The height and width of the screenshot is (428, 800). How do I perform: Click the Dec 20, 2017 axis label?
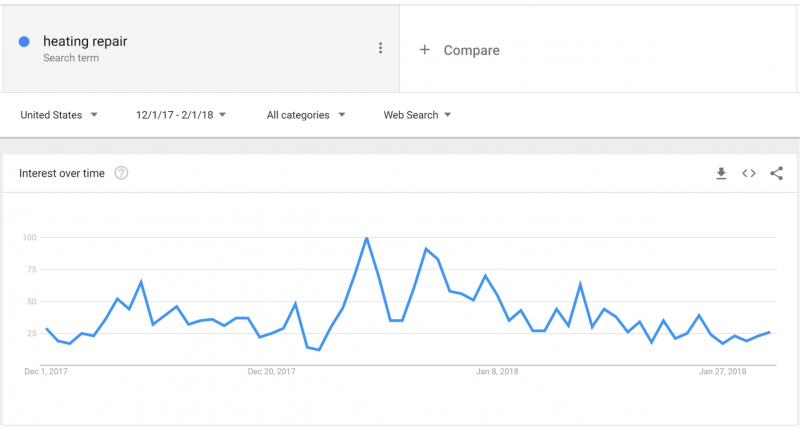271,371
